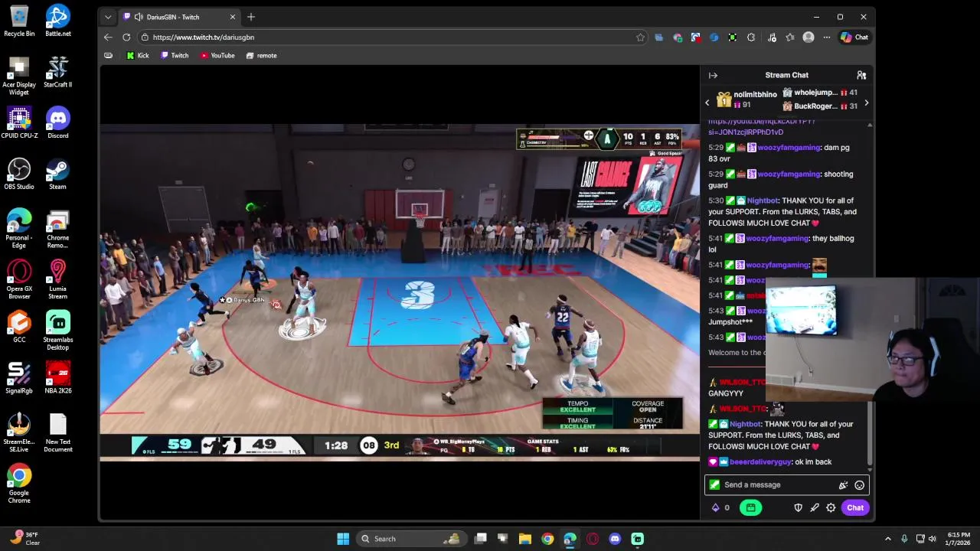Show hidden system tray icons
Screen dimensions: 980x551
click(x=887, y=539)
